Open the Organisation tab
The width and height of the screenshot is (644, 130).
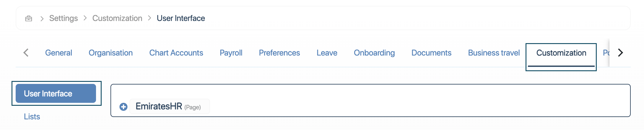pos(110,53)
